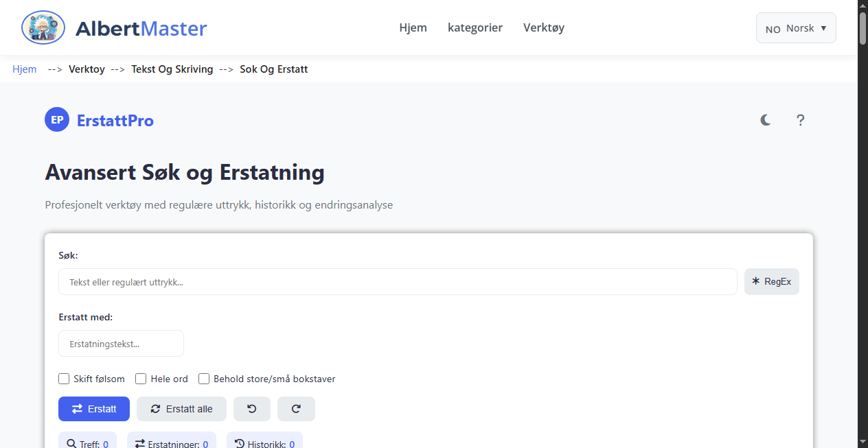Toggle the RegEx mode button
Screen dimensions: 868x448
(x=771, y=281)
